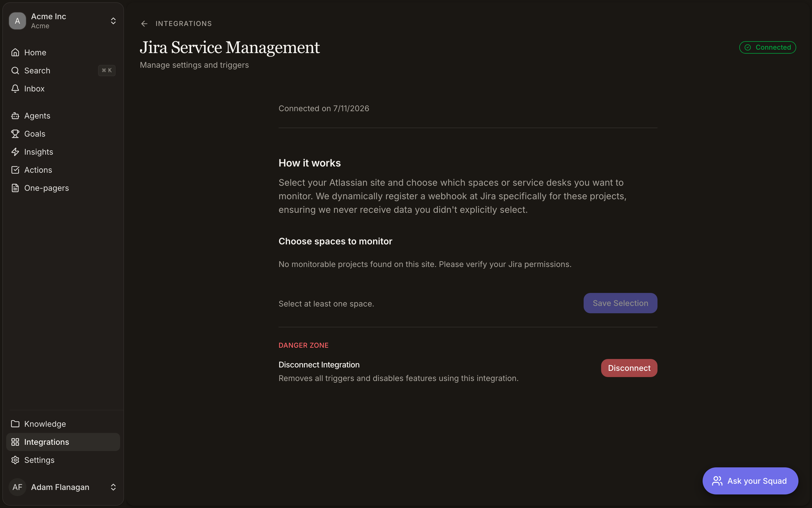Viewport: 812px width, 508px height.
Task: Click the 'No monitorable projects found' message
Action: pos(425,264)
